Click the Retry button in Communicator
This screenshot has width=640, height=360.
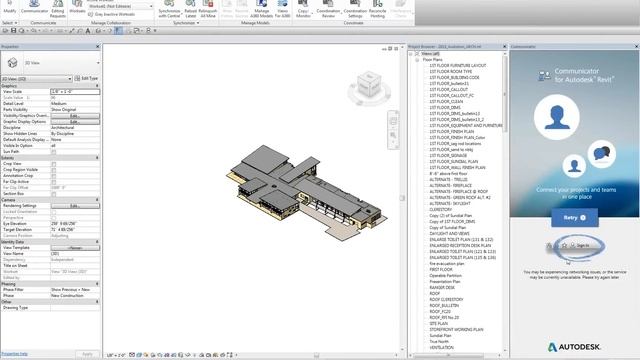(575, 218)
